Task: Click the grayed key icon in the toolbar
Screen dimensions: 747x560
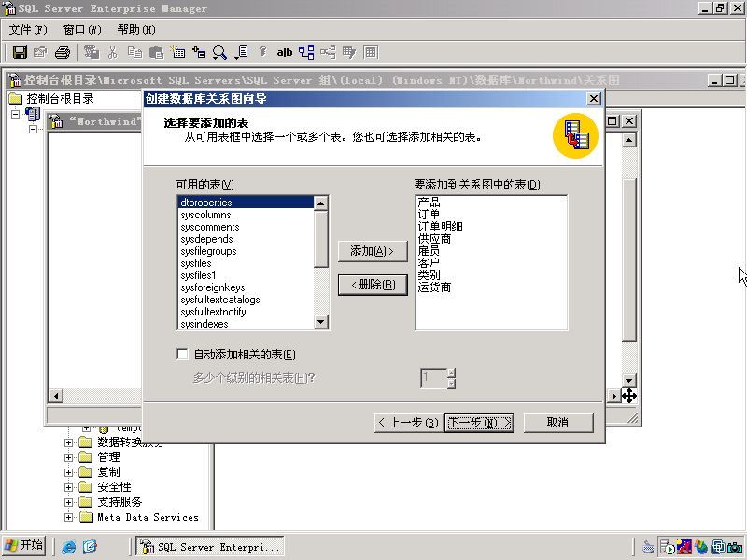Action: (263, 52)
